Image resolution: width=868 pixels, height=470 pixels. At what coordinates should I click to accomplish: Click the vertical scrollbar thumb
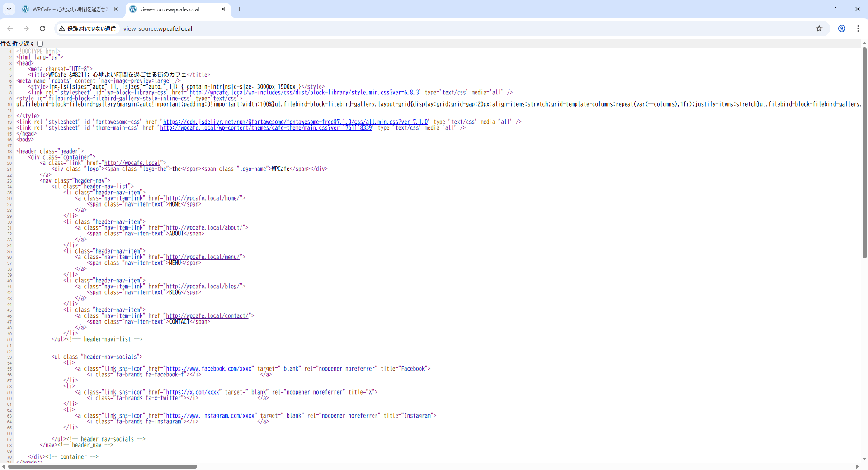(864, 154)
